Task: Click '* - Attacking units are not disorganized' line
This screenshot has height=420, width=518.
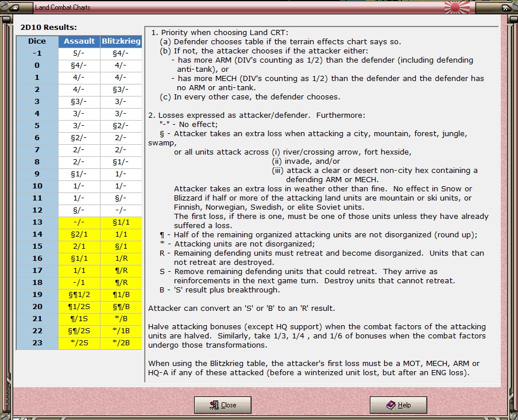Action: (237, 244)
